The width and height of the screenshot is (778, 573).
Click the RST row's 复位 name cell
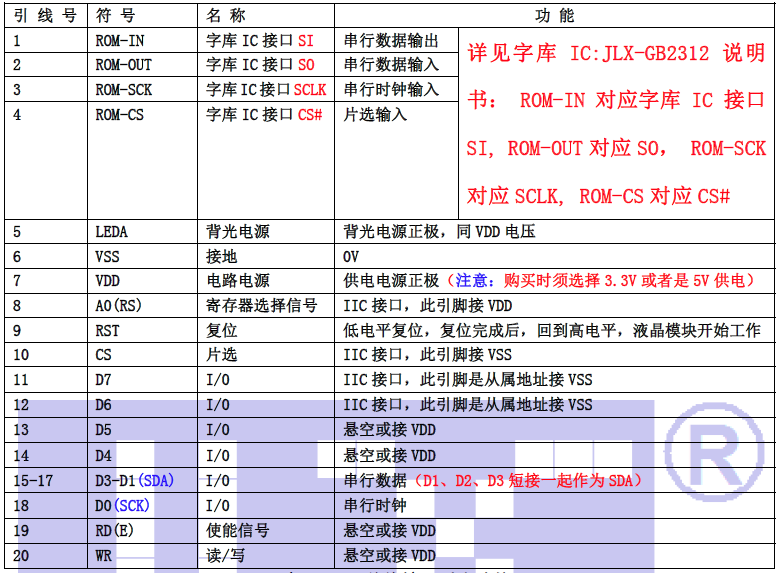222,331
